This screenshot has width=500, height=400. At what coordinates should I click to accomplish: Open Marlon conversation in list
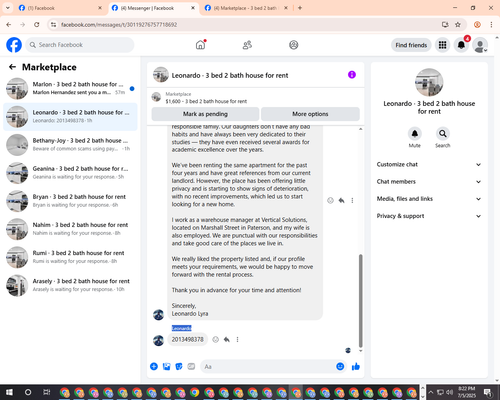pos(70,88)
